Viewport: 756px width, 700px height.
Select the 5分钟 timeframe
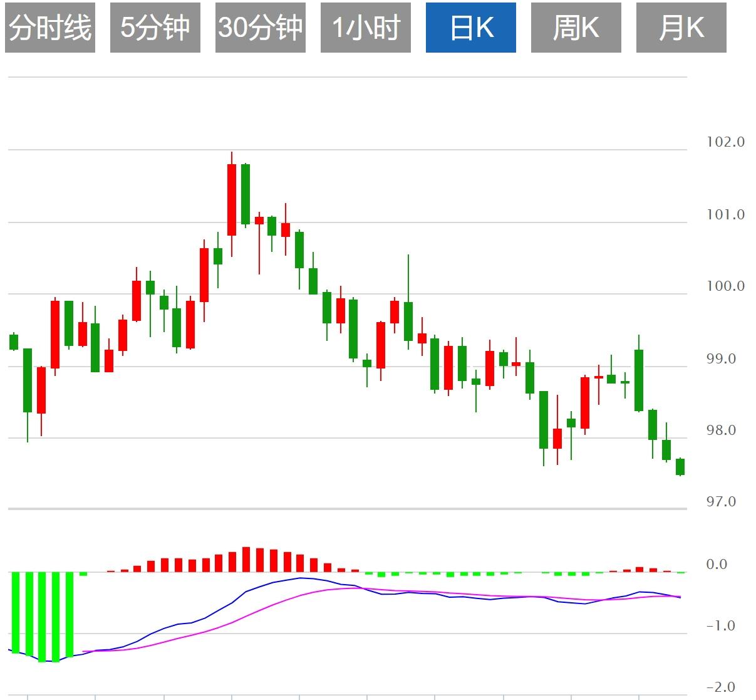(x=154, y=27)
